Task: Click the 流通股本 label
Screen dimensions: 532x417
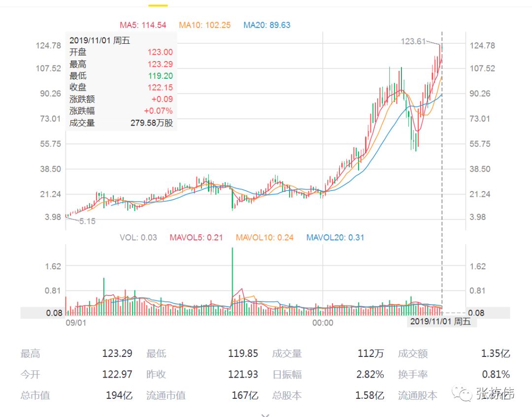Action: [418, 395]
